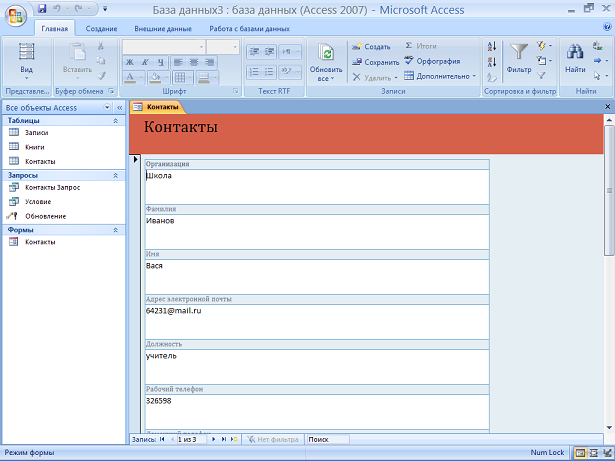Viewport: 615px width, 461px height.
Task: Switch to form view in status bar
Action: 580,453
